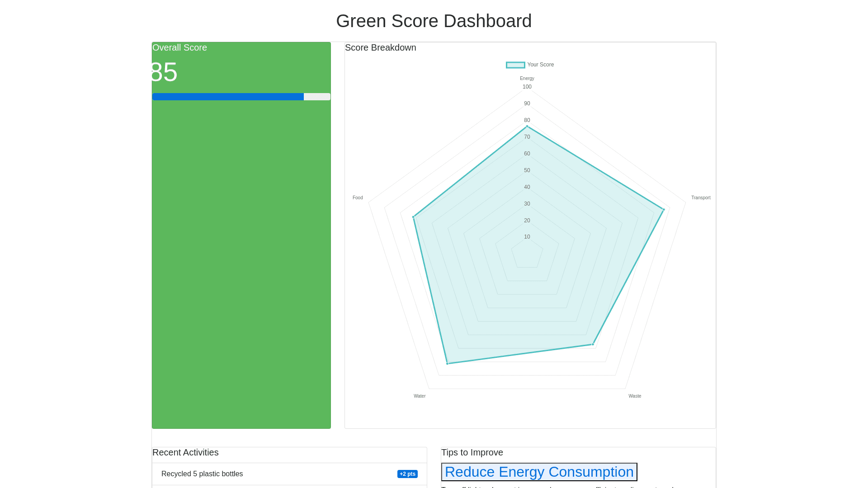Click the 85 overall score number
868x488 pixels.
click(x=164, y=72)
